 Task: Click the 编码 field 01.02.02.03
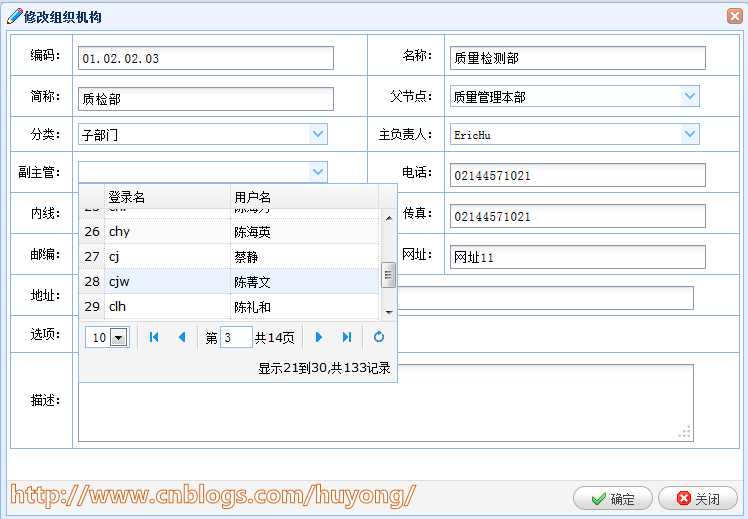(206, 58)
